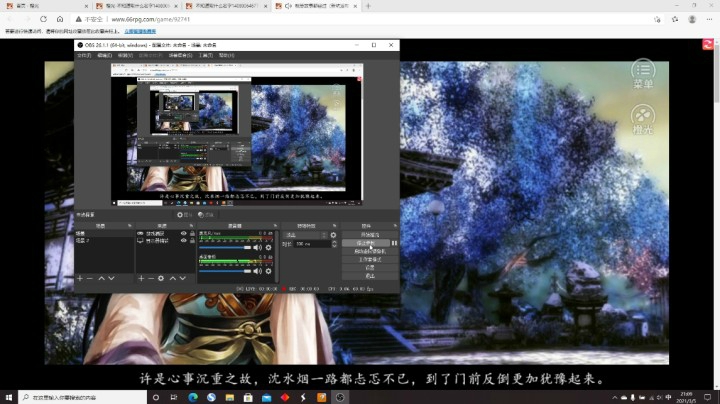
Task: Open OBS 场景集合(S) menu
Action: click(x=180, y=56)
